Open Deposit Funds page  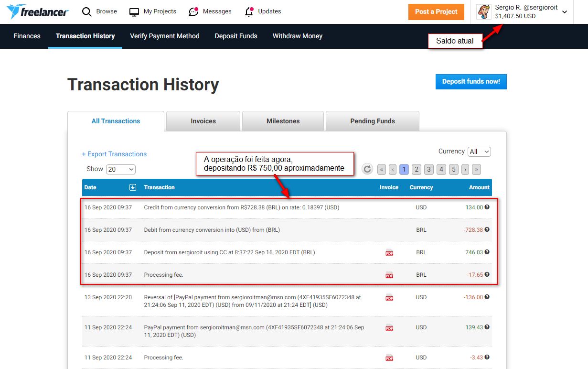tap(236, 36)
